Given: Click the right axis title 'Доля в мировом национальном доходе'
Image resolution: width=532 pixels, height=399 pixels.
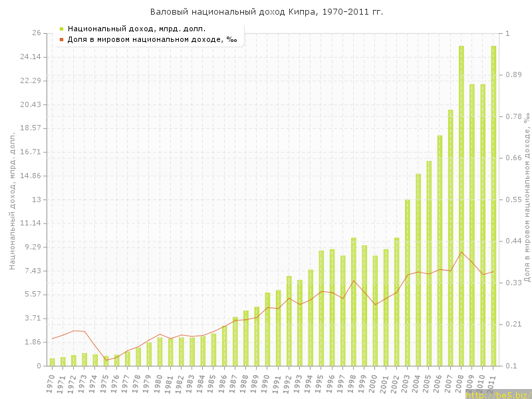Looking at the screenshot, I should pos(526,196).
